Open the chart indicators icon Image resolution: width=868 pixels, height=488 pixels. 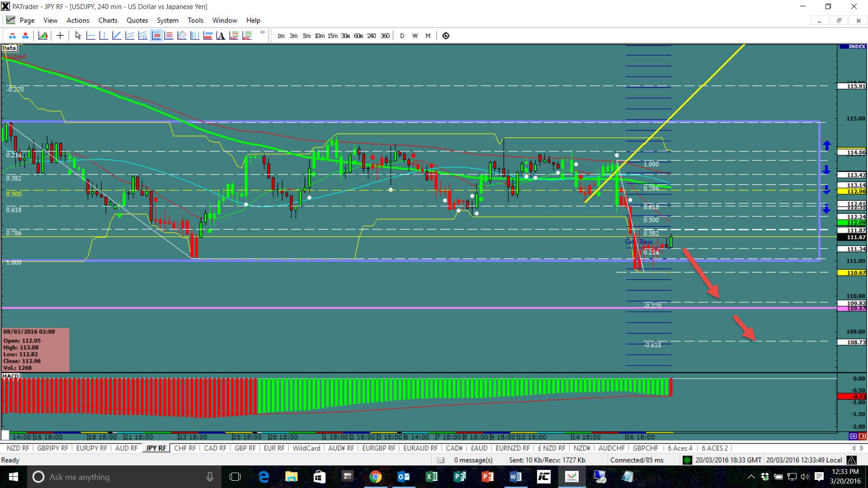tap(43, 36)
